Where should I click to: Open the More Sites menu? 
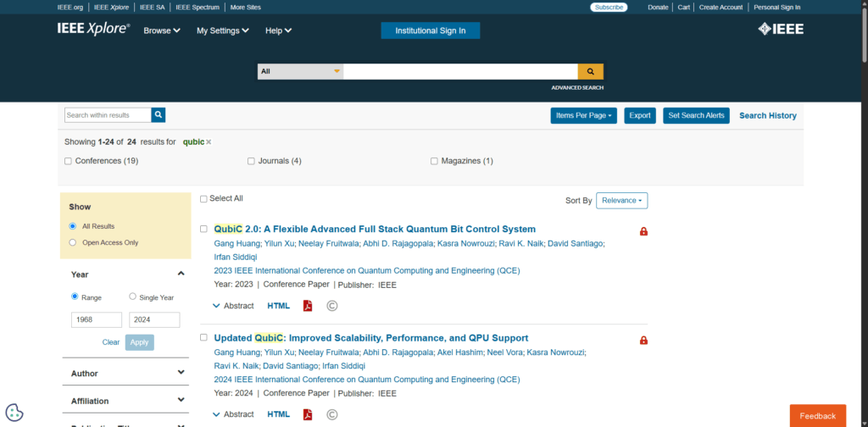coord(245,7)
